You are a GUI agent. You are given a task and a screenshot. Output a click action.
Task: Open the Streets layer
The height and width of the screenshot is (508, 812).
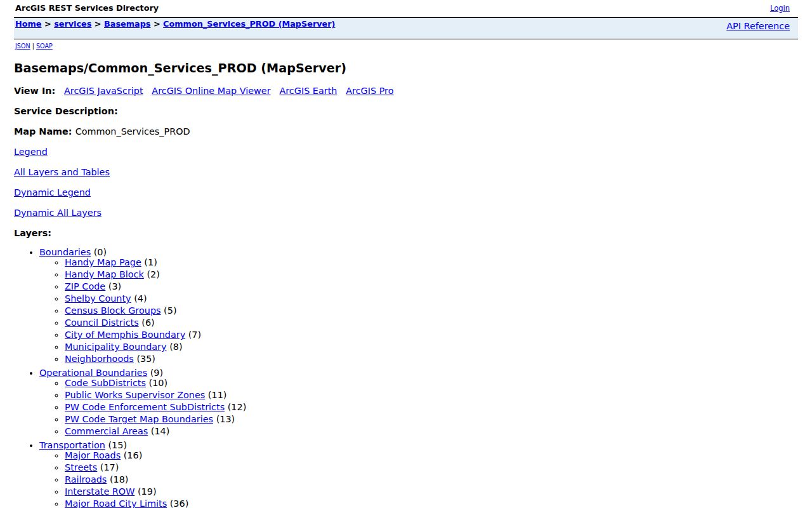point(81,467)
